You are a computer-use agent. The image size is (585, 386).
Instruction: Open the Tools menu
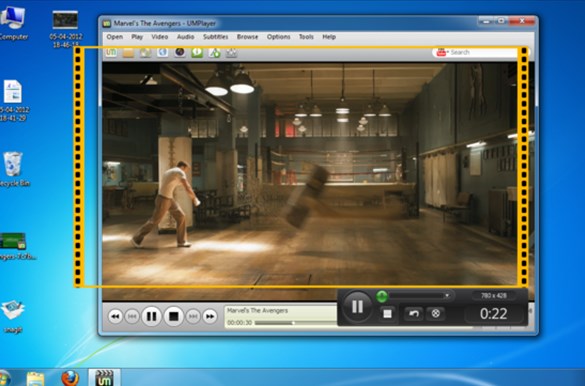point(306,37)
